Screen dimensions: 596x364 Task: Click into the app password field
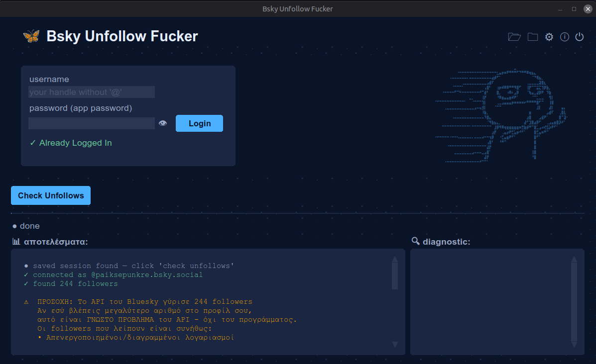92,123
